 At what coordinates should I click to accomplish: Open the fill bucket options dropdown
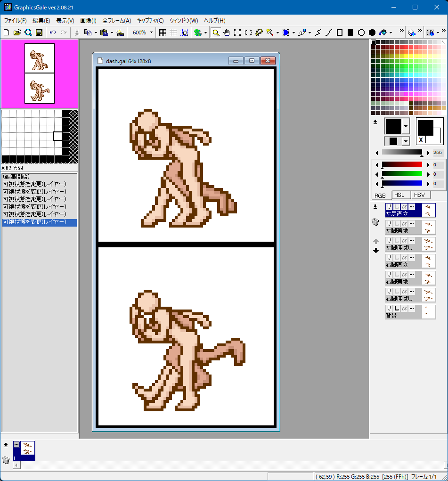[x=391, y=33]
